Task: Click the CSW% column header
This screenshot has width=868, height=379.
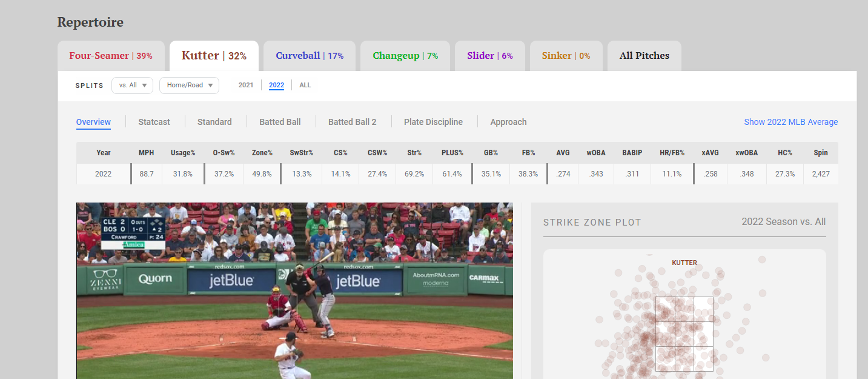Action: pyautogui.click(x=377, y=153)
